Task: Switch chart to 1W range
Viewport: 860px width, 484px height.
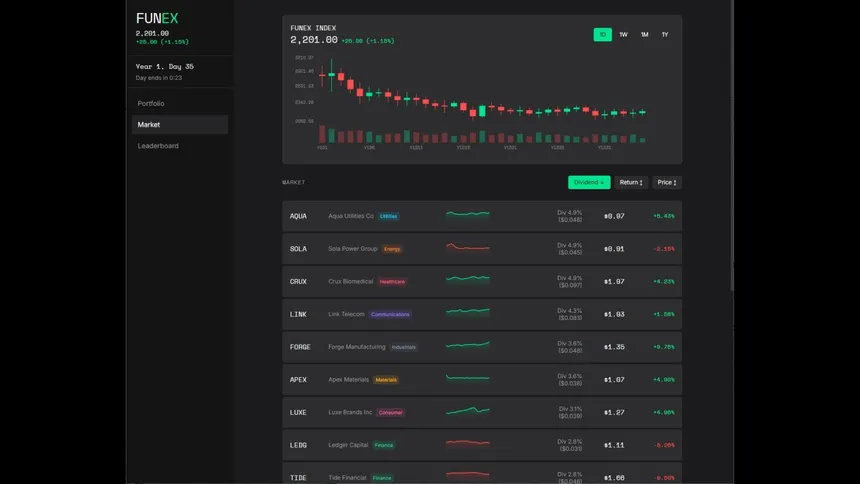Action: [x=623, y=35]
